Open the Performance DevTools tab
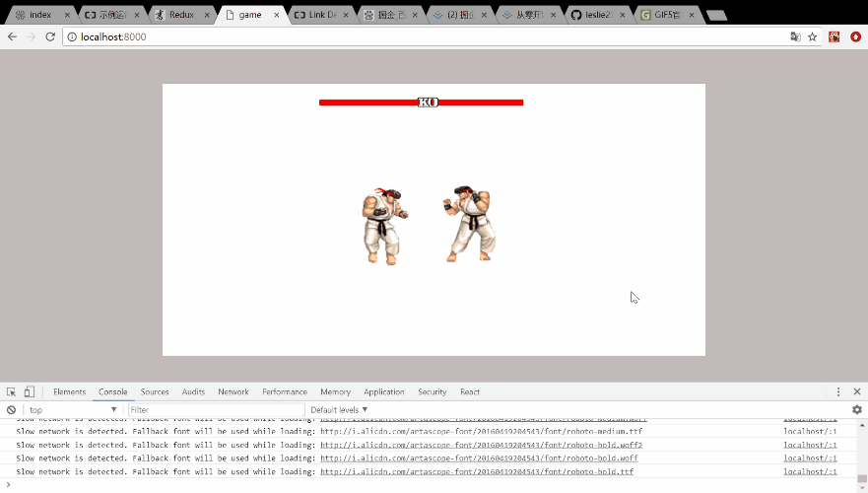The width and height of the screenshot is (868, 493). pos(285,391)
